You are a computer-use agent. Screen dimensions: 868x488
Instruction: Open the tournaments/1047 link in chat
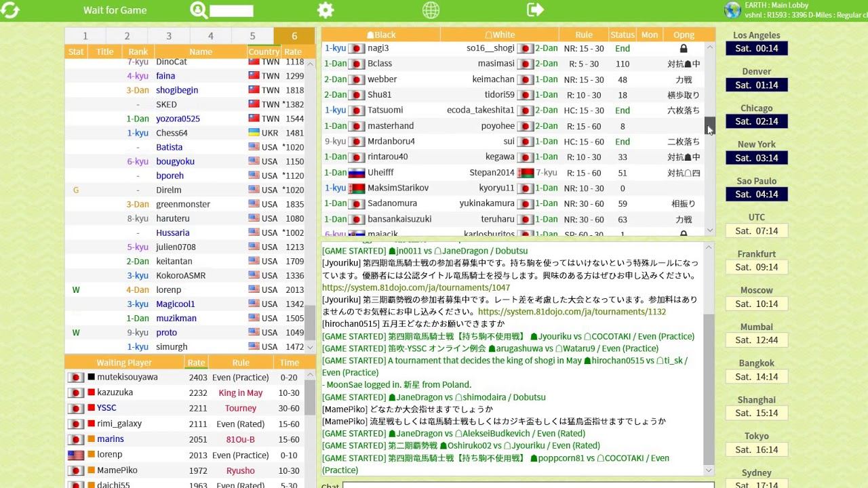coord(416,287)
